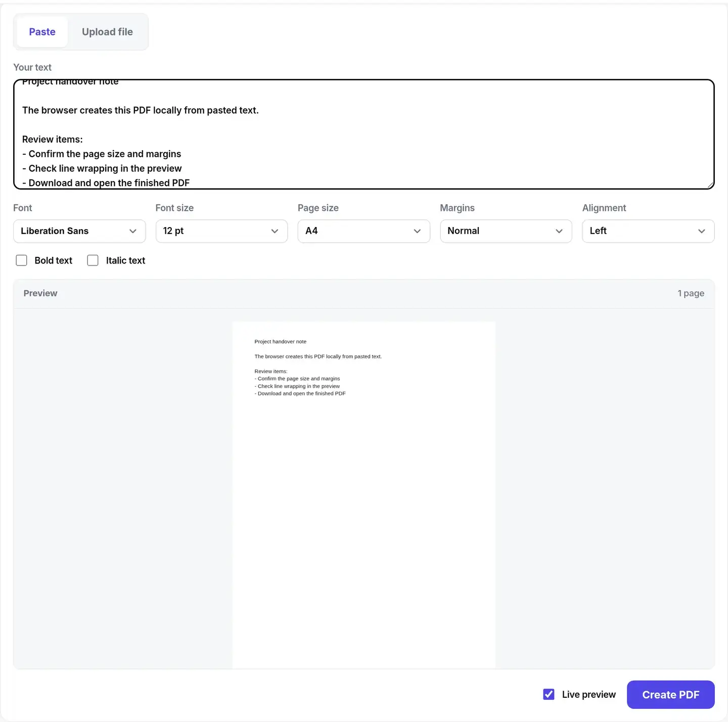Open the Font dropdown showing Liberation Sans
Screen dimensions: 728x722
pyautogui.click(x=79, y=231)
